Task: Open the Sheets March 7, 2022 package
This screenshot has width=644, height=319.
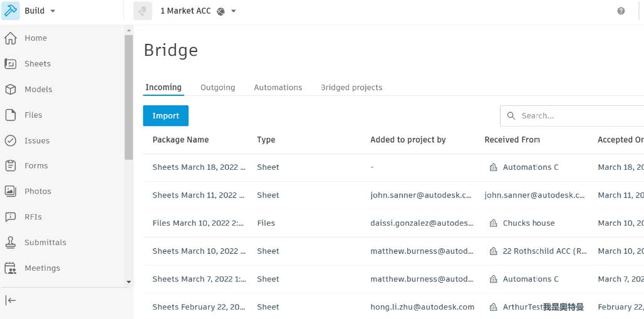Action: [199, 279]
